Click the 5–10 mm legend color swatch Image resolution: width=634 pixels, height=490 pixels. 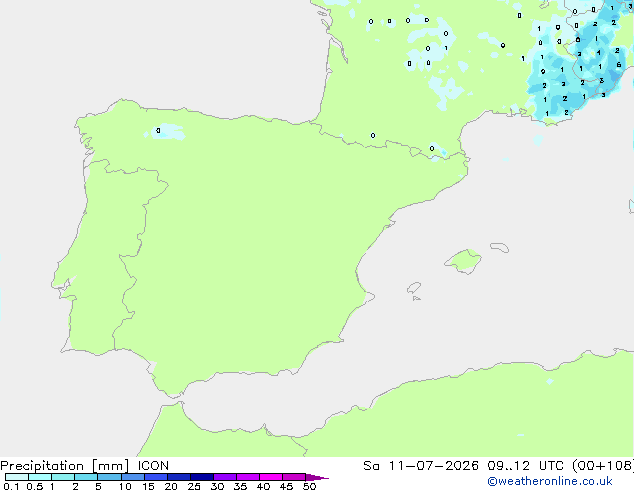point(109,477)
